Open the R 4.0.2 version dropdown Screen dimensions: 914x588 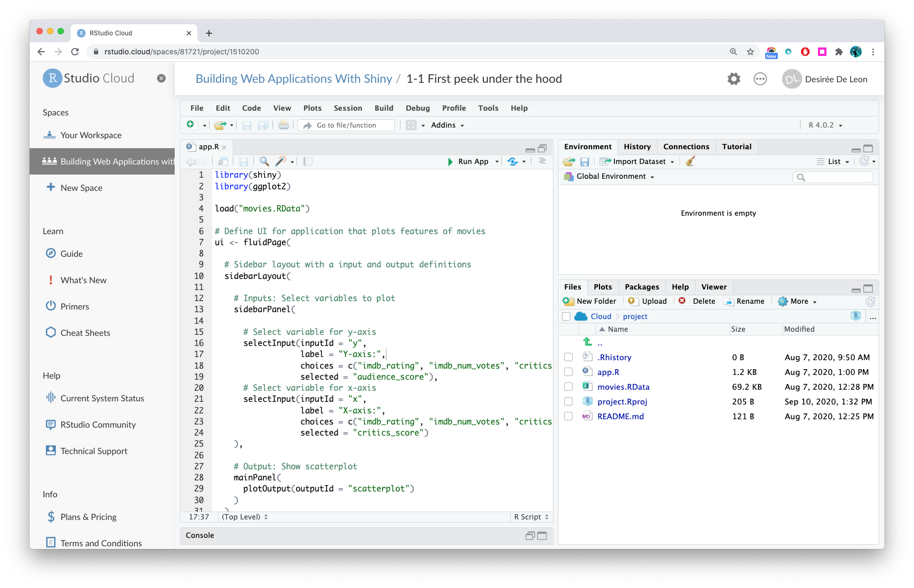click(825, 125)
